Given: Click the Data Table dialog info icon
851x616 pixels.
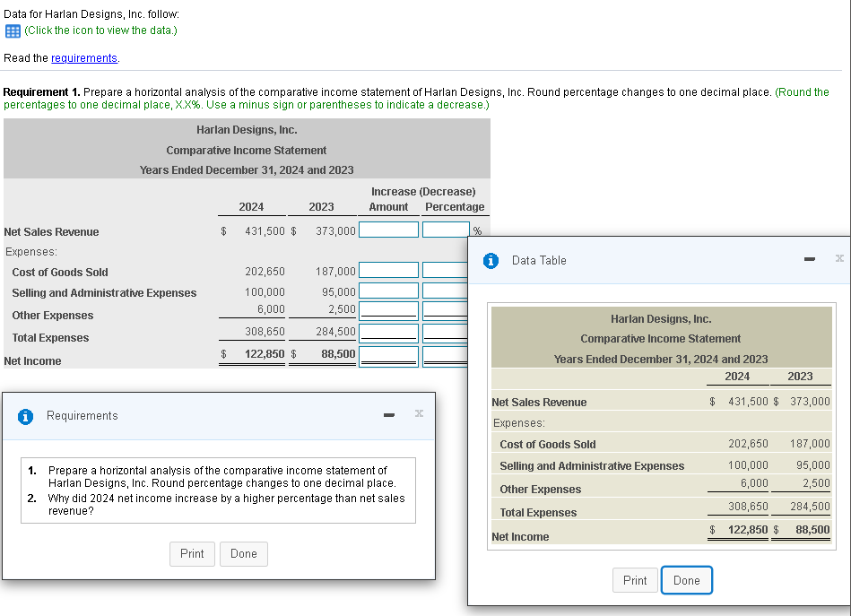Looking at the screenshot, I should 491,261.
